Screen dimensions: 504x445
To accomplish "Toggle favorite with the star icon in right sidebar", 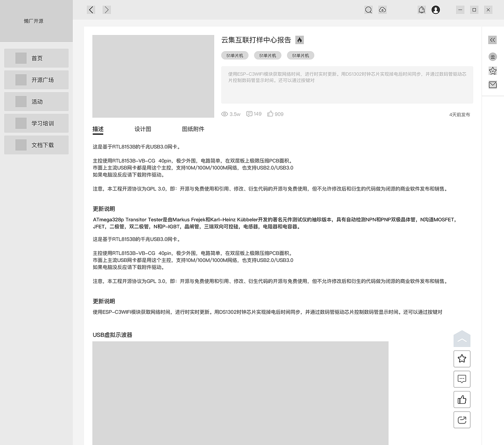I will [493, 70].
